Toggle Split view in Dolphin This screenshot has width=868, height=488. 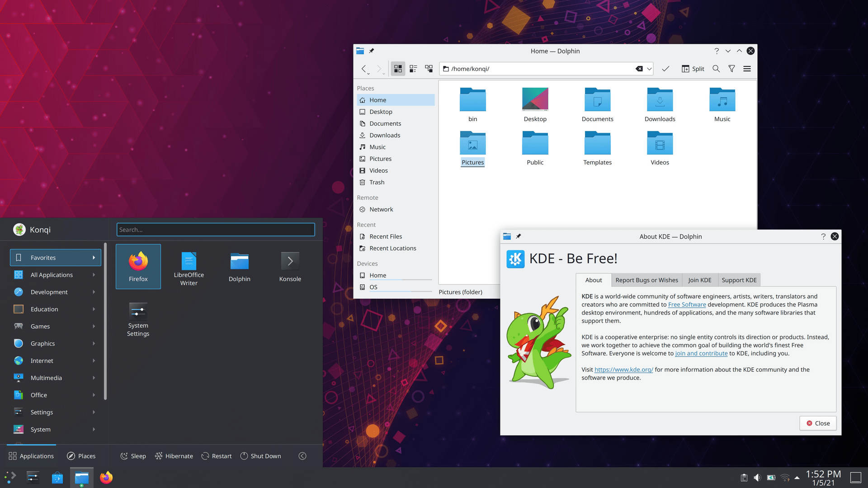click(x=693, y=69)
